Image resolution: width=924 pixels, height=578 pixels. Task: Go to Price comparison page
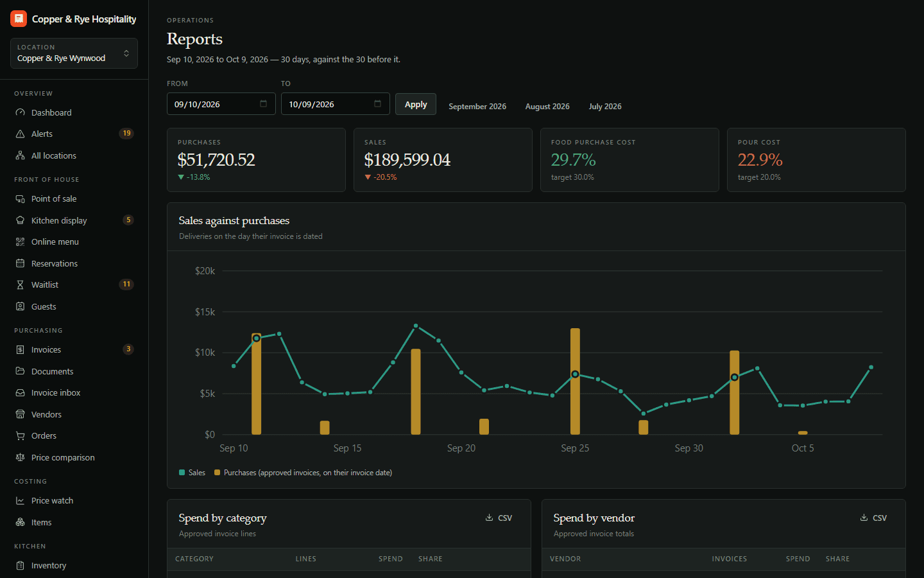(74, 457)
